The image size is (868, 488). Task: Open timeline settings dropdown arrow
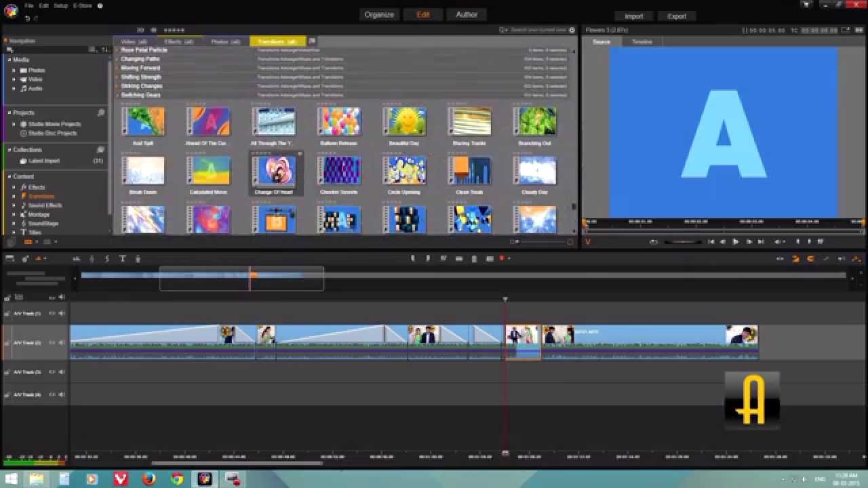(x=45, y=258)
